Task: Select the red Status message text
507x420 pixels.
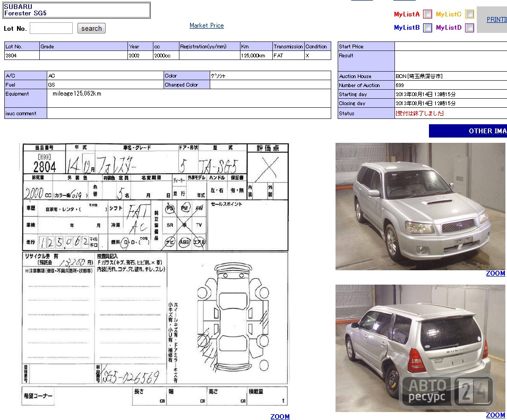Action: (x=419, y=113)
